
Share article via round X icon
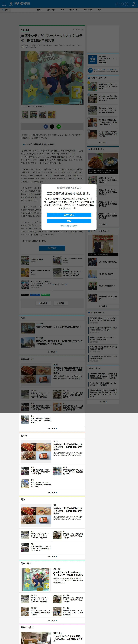(52, 127)
